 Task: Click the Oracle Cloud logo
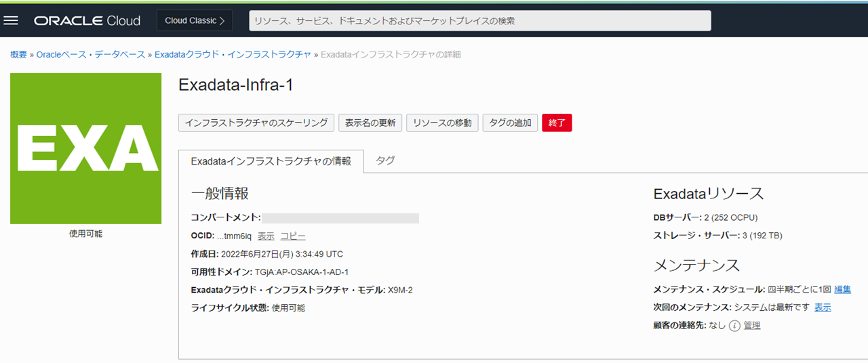[x=87, y=20]
